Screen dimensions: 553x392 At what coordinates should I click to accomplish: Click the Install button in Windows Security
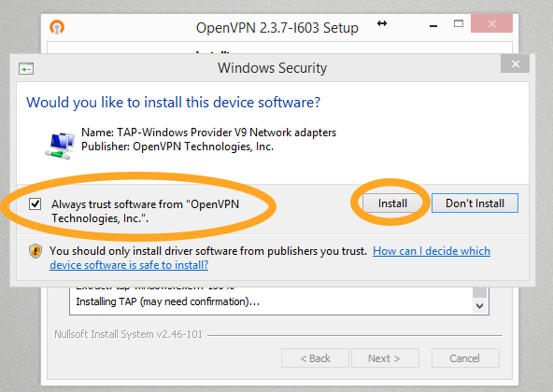click(x=392, y=203)
